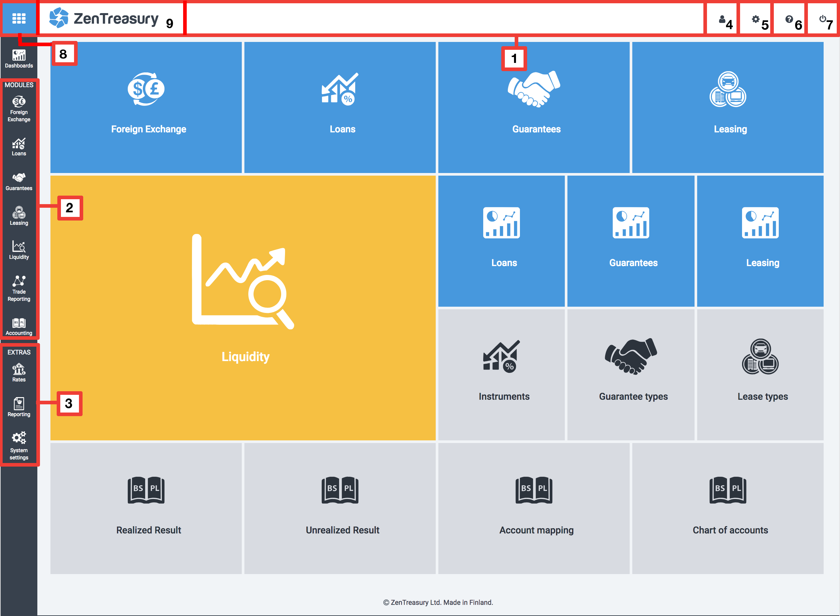Open Rates under Extras
840x616 pixels.
19,373
